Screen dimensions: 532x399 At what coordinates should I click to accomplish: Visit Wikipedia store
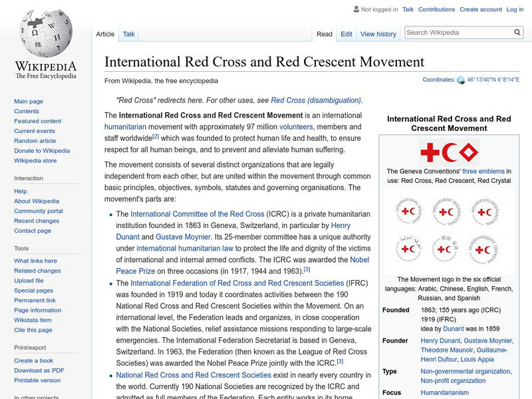click(35, 160)
